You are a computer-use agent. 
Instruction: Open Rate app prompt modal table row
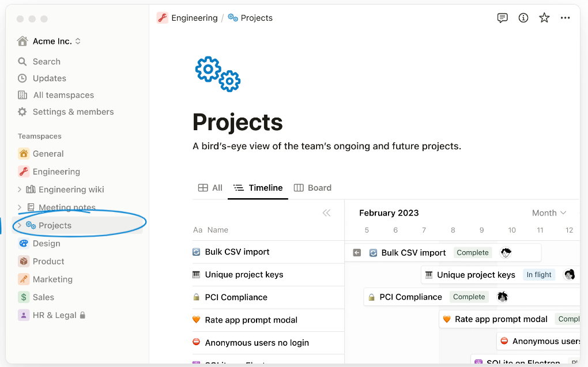coord(268,320)
